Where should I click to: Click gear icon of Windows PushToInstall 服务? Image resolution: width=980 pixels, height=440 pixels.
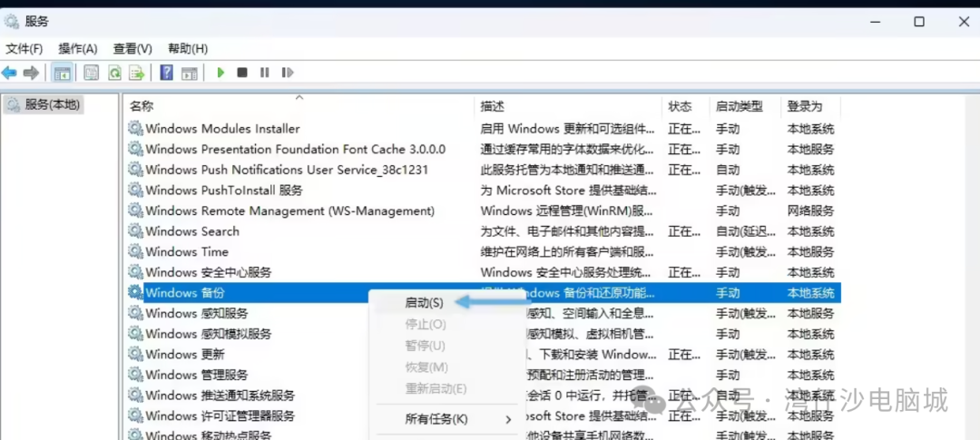[135, 190]
